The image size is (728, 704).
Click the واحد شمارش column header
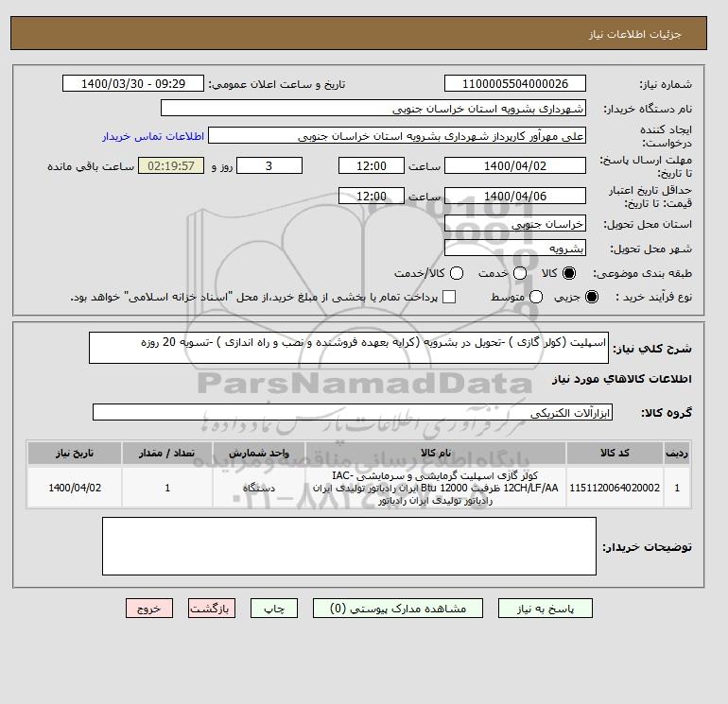click(x=259, y=453)
